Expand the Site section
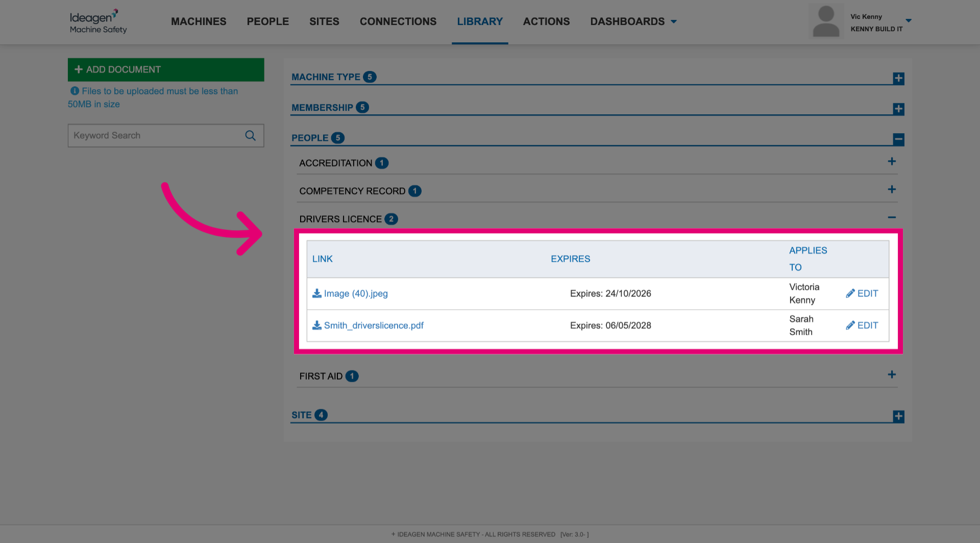The width and height of the screenshot is (980, 543). coord(898,416)
